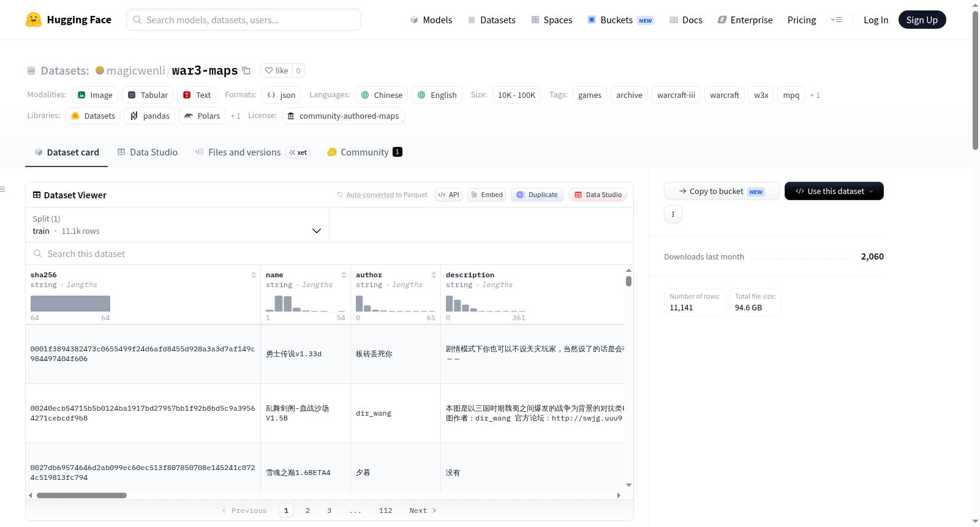Open the Community tab
This screenshot has height=527, width=980.
[x=364, y=152]
